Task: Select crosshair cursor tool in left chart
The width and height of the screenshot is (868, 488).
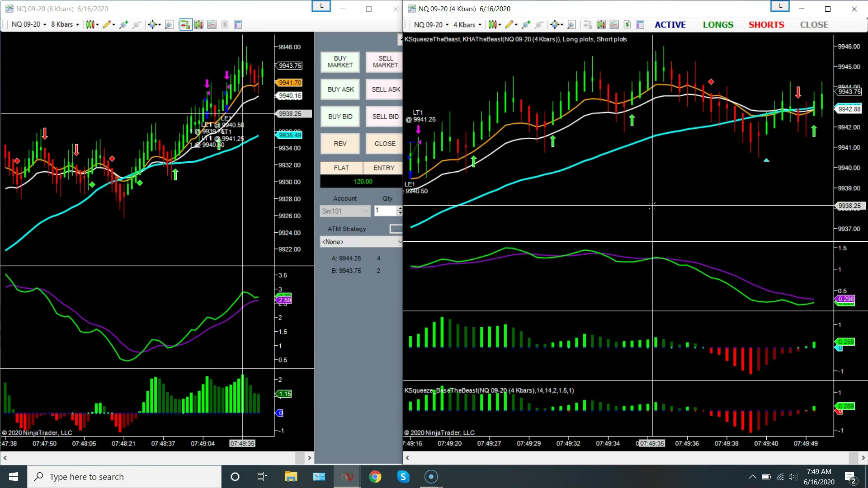Action: tap(152, 24)
